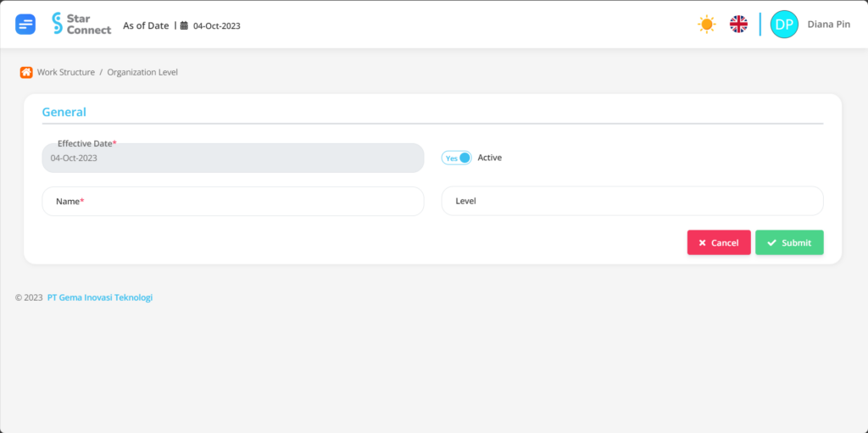Open language selector UK flag icon
868x433 pixels.
click(738, 25)
